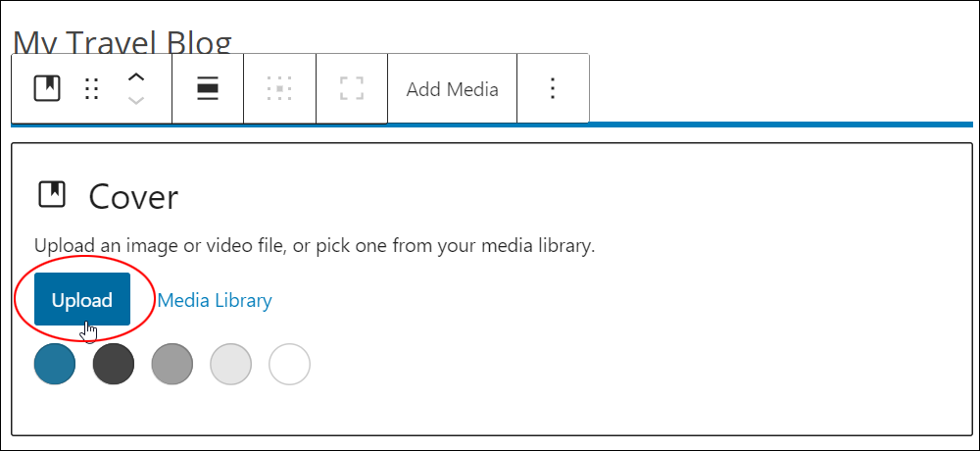The image size is (980, 451).
Task: Click the My Travel Blog title
Action: 122,41
